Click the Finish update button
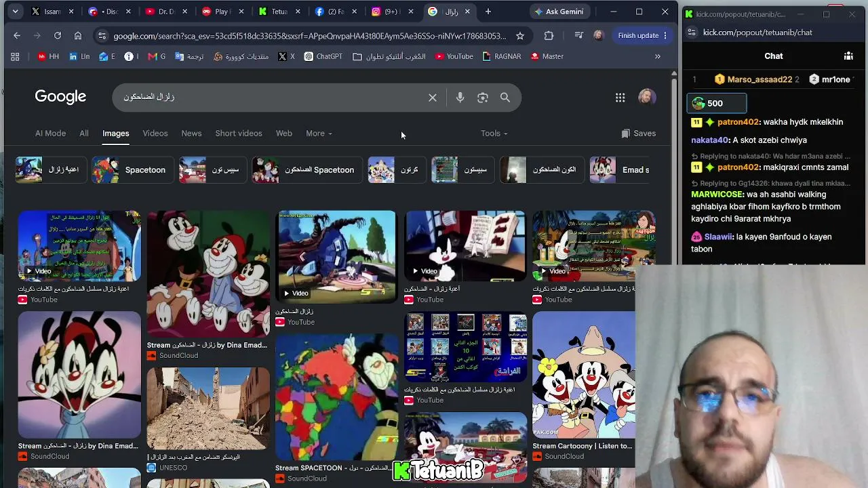868x488 pixels. [x=642, y=35]
